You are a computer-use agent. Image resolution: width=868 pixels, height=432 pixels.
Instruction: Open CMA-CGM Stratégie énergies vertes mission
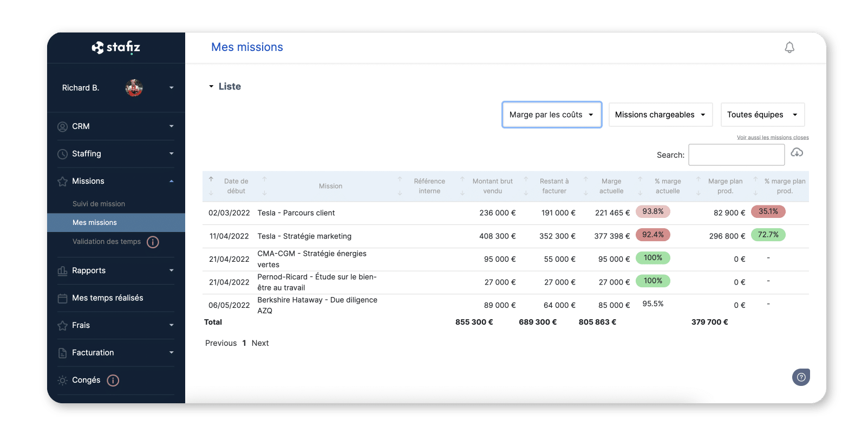pos(312,259)
